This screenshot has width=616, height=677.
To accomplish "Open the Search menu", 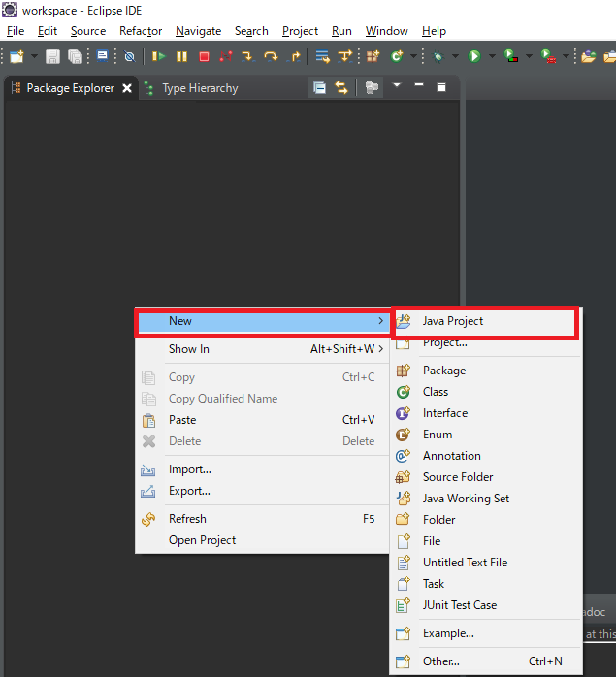I will coord(251,31).
